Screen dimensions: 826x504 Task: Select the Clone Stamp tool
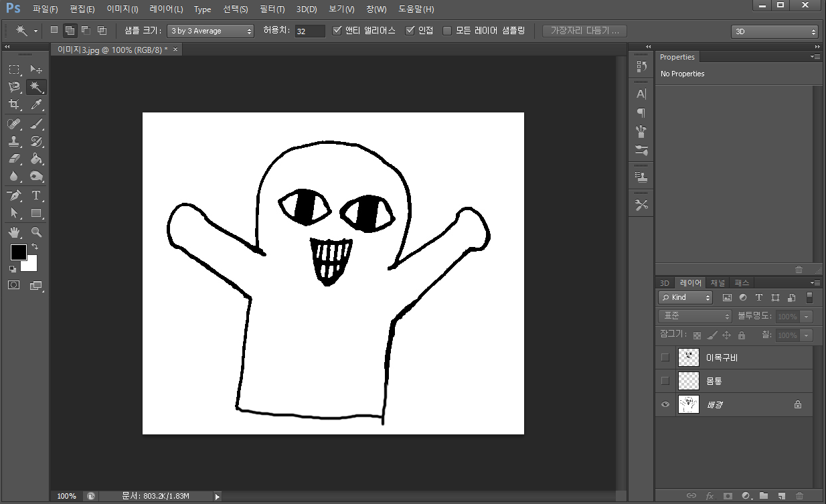[x=14, y=141]
